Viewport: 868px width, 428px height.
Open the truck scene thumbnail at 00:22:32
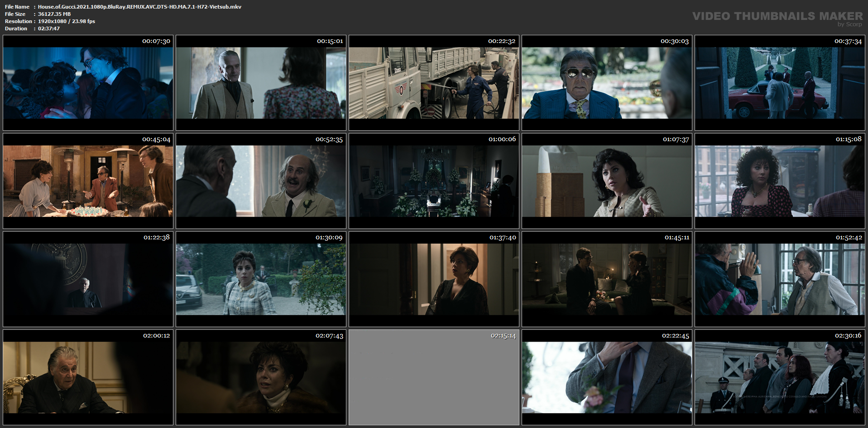click(434, 83)
